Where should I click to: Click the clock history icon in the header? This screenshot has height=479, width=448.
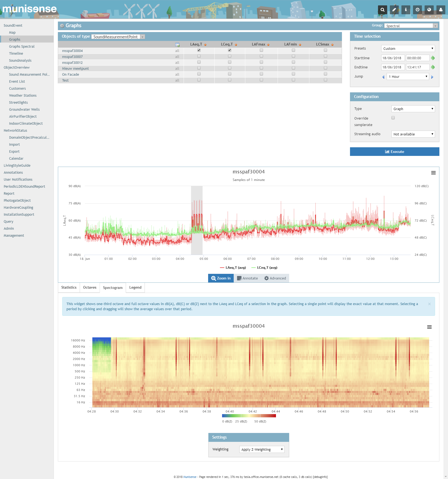pyautogui.click(x=417, y=10)
